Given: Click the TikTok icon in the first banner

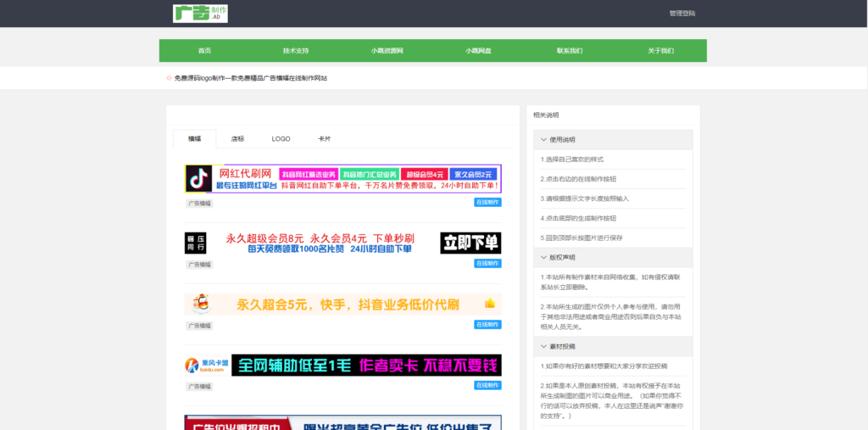Looking at the screenshot, I should click(x=198, y=179).
